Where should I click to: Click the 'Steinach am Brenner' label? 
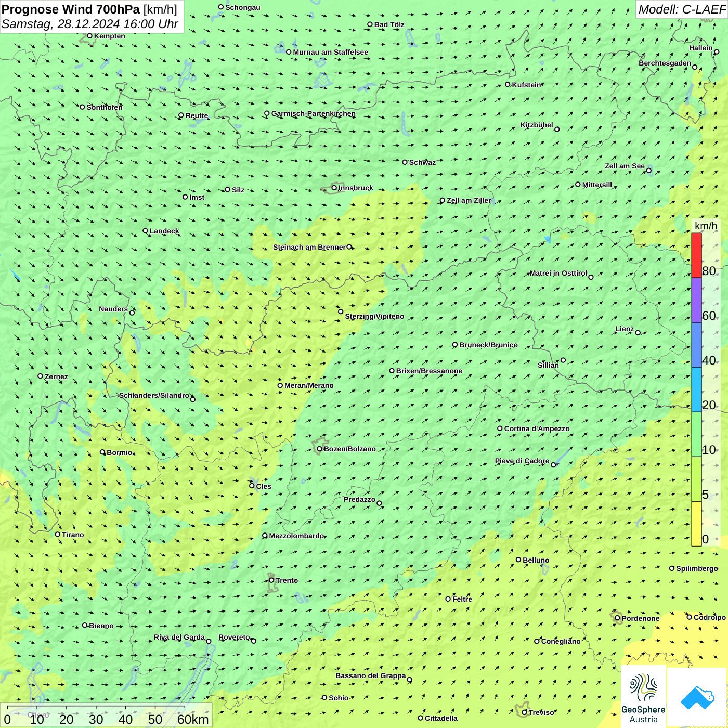coord(309,247)
